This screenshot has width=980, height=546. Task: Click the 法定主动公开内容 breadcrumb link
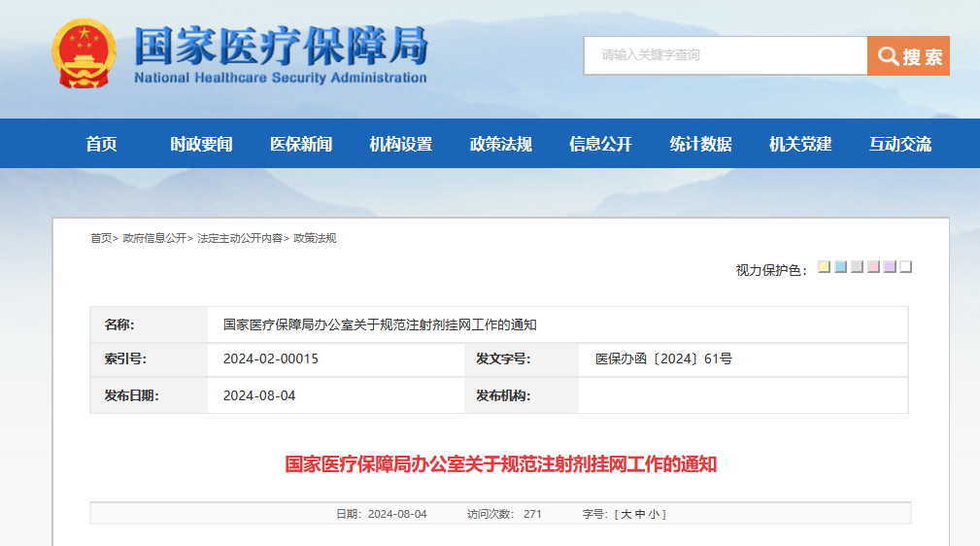tap(240, 238)
